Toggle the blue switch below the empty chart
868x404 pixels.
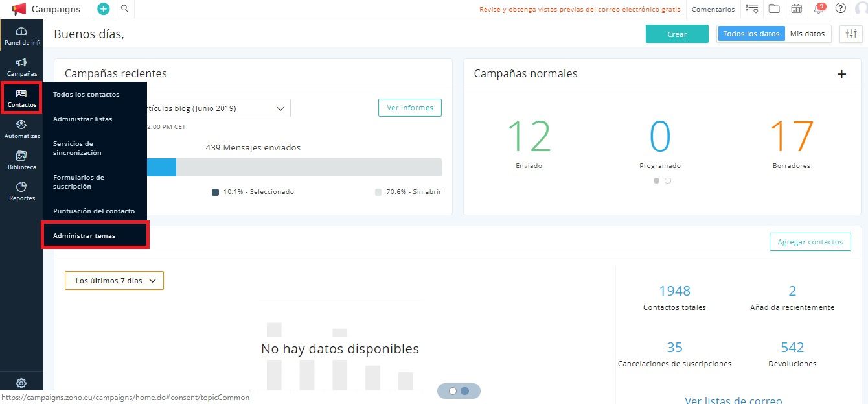(x=459, y=390)
